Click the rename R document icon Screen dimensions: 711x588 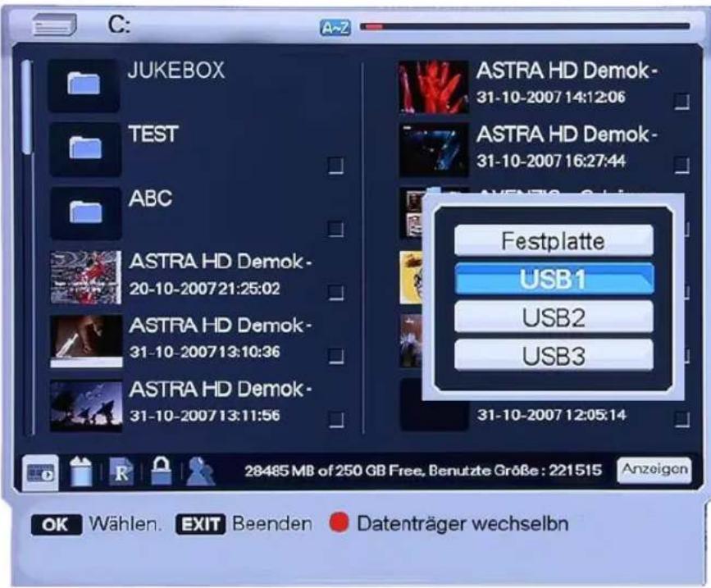121,472
